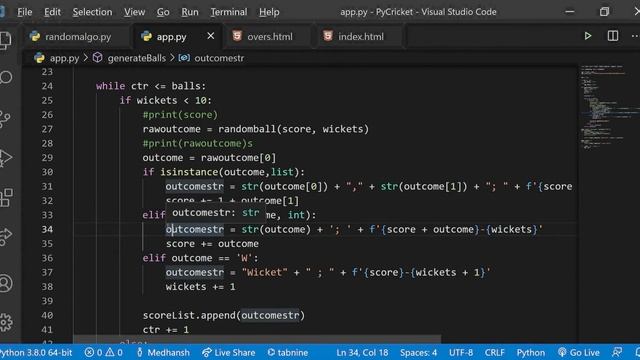640x360 pixels.
Task: Open the Accounts menu icon
Action: click(6, 283)
